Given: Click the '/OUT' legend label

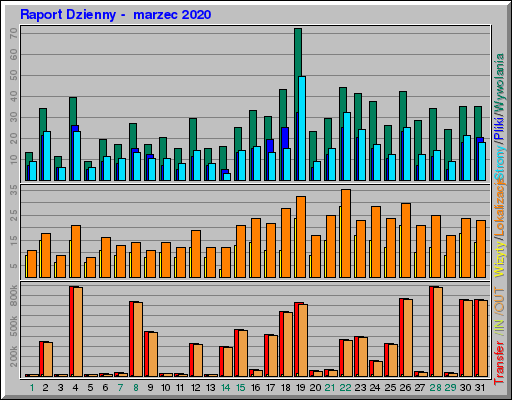Looking at the screenshot, I should point(499,301).
